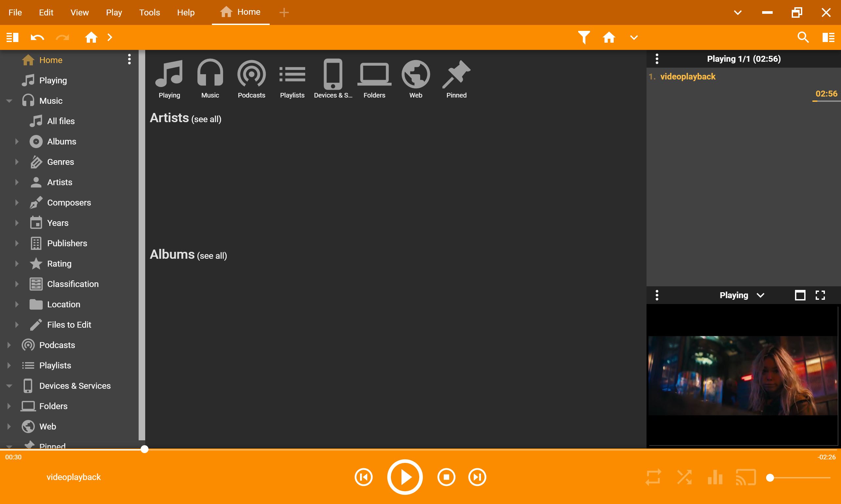Open the equalizer bars icon
Screen dimensions: 841x504
(x=715, y=477)
